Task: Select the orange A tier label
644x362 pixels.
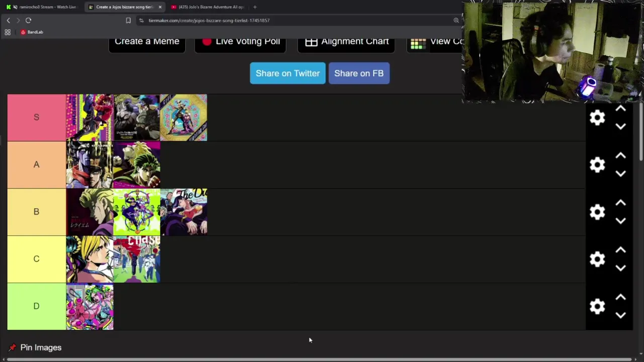Action: 36,164
